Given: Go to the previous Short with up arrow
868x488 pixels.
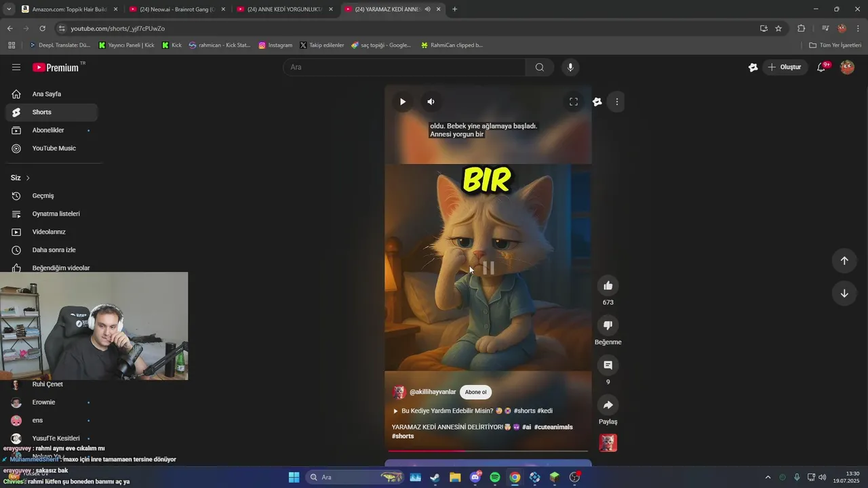Looking at the screenshot, I should tap(844, 261).
